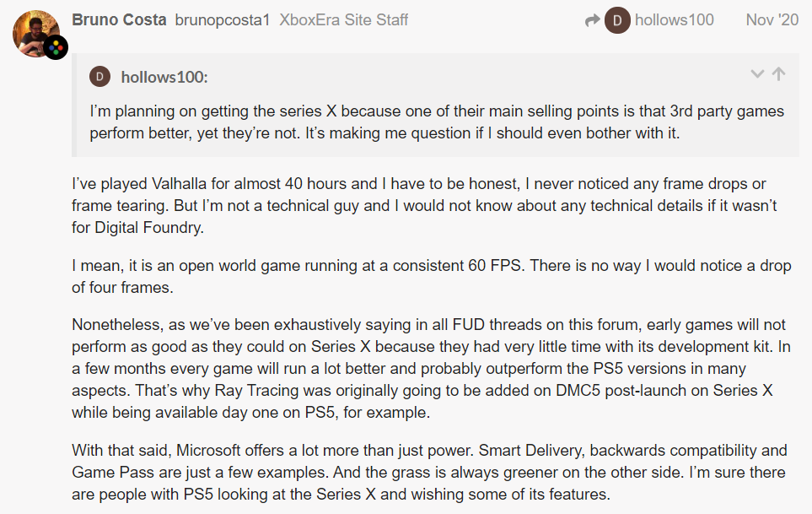
Task: Click the quoted text about series X
Action: coord(437,122)
